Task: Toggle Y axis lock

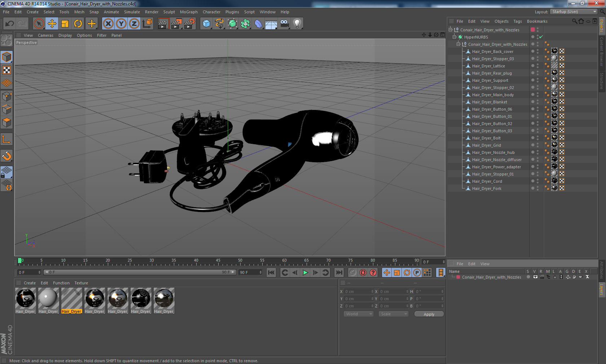Action: (121, 24)
